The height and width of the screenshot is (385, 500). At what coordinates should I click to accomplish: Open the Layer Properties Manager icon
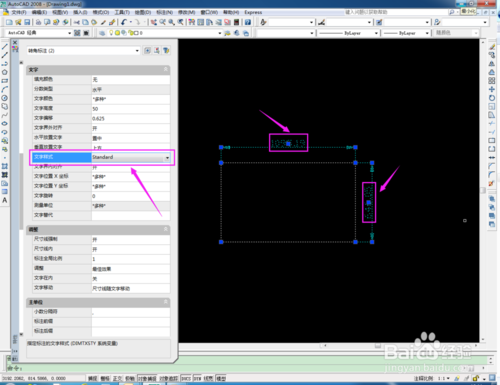[102, 33]
